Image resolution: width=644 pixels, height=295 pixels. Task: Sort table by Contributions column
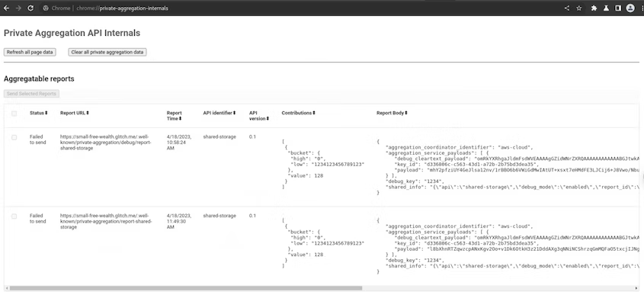(x=299, y=113)
